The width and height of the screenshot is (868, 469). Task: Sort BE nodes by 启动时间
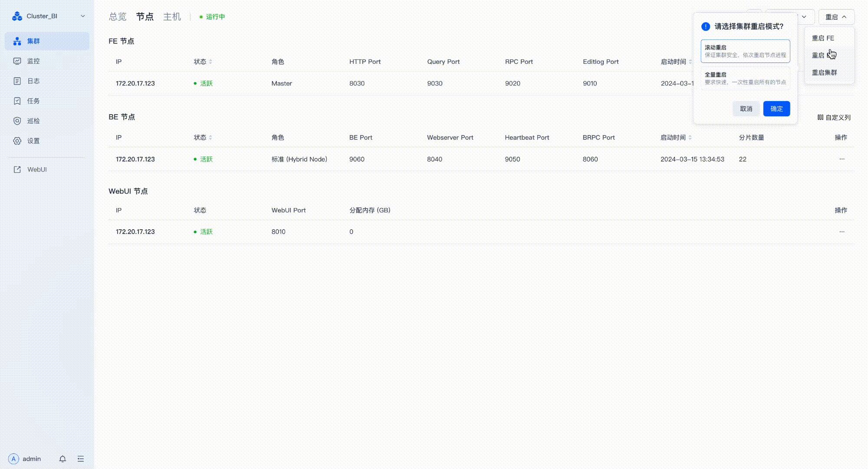point(690,138)
